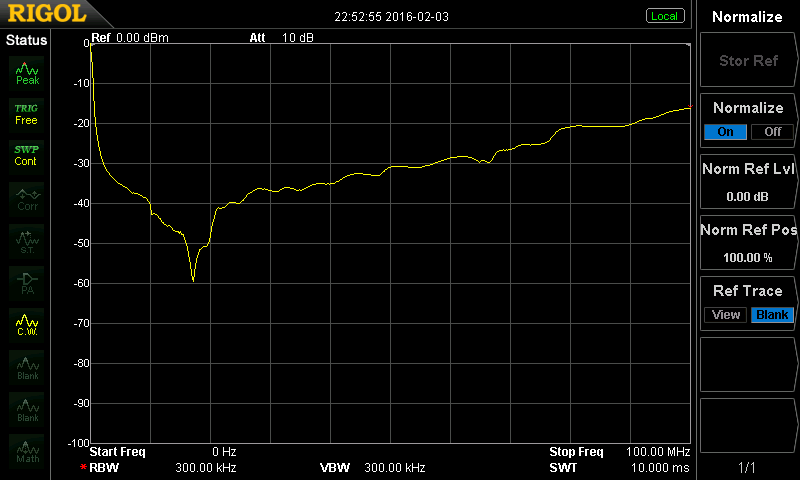This screenshot has height=480, width=800.
Task: Select the TRIG Free trigger icon
Action: [27, 113]
